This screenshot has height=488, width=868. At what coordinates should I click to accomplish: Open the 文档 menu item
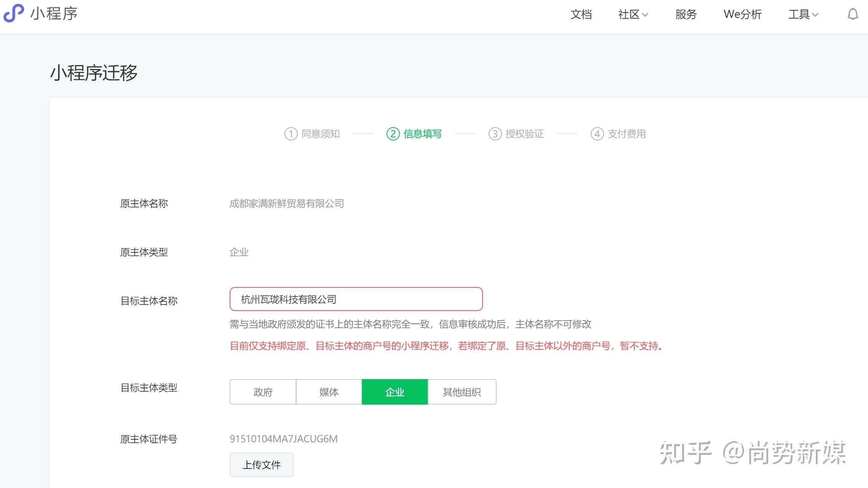[x=581, y=14]
